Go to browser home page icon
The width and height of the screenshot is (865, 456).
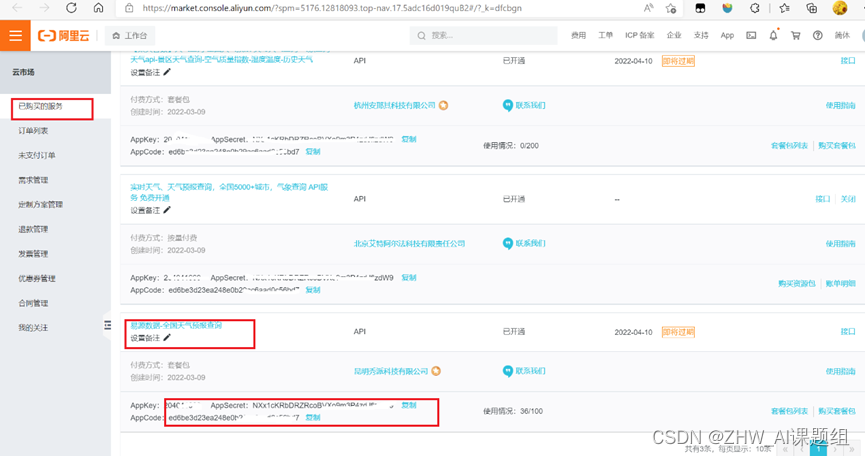pos(98,8)
